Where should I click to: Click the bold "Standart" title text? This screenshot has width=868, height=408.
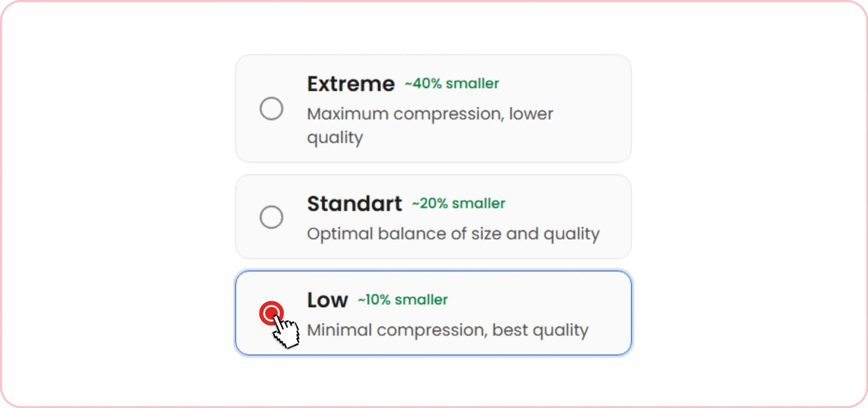point(355,204)
